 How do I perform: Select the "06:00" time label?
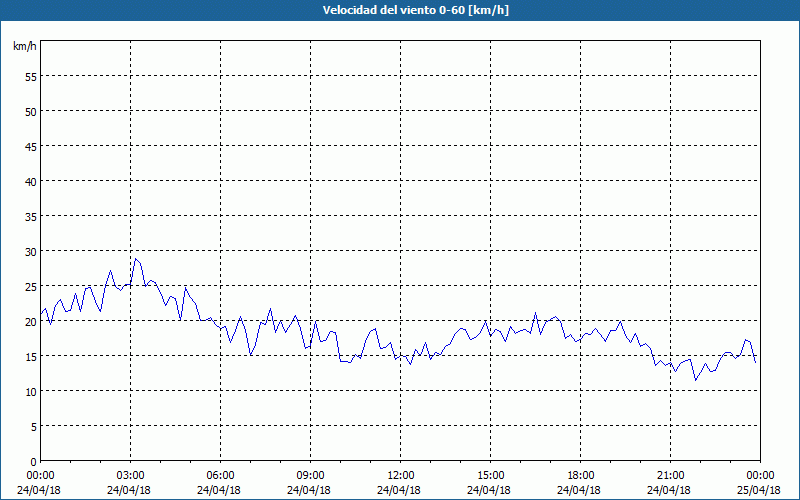pyautogui.click(x=220, y=476)
